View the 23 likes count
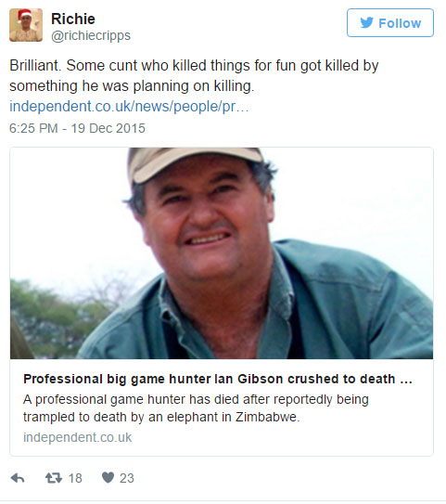Viewport: 446px width, 504px height. coord(127,478)
